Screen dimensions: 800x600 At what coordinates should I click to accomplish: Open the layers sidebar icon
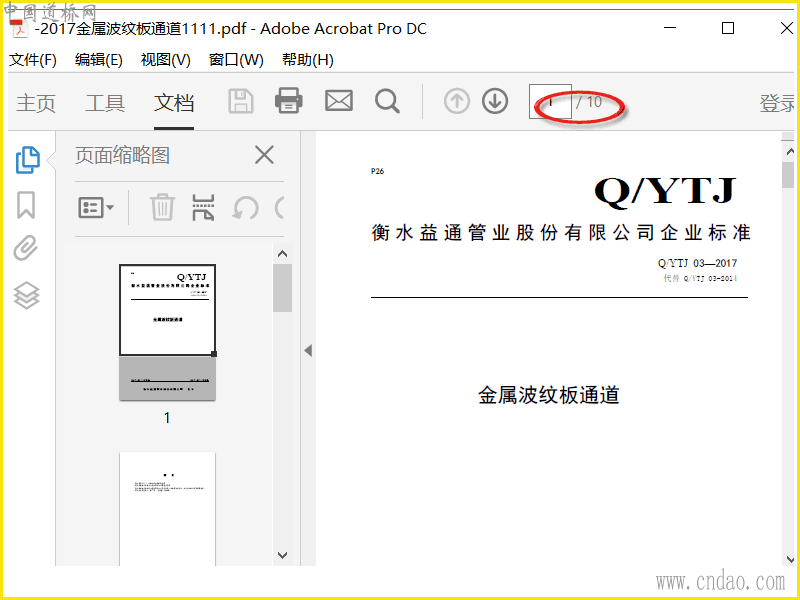click(26, 295)
